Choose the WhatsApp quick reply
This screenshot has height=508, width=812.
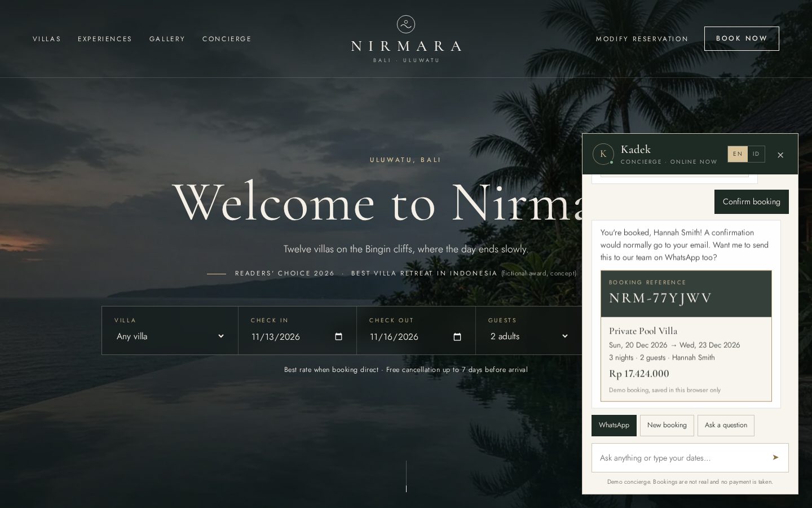tap(614, 426)
